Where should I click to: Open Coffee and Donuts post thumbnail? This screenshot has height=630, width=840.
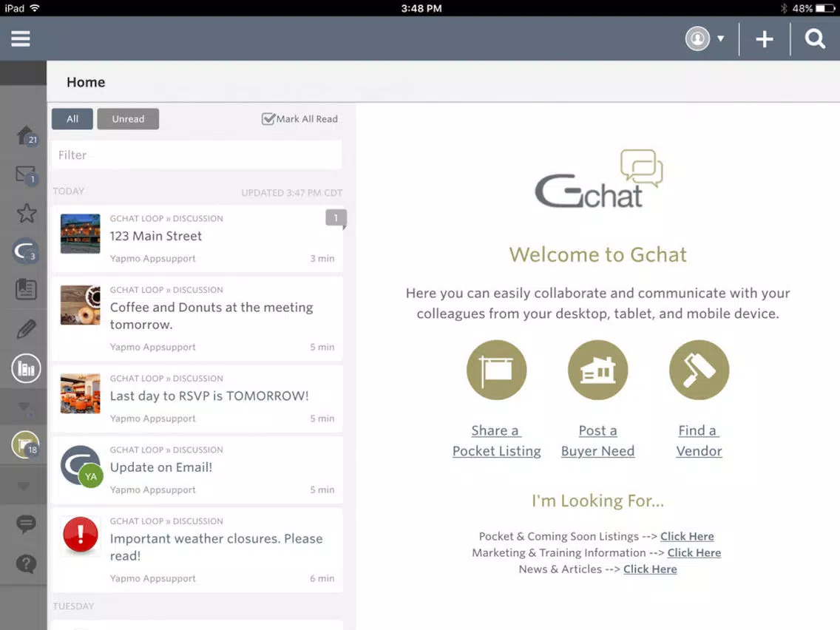coord(81,305)
